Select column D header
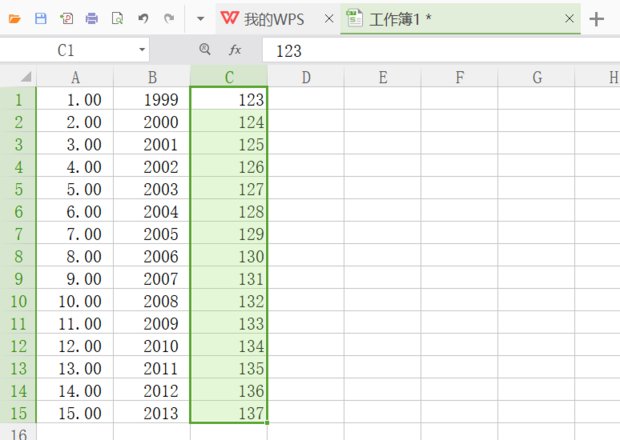This screenshot has width=620, height=440. tap(305, 77)
